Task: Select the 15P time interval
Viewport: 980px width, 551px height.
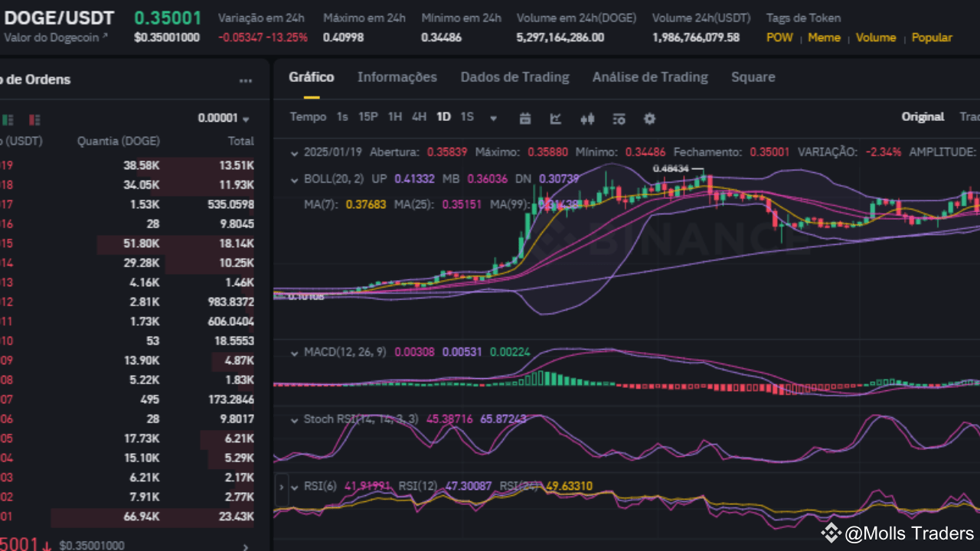Action: (368, 117)
